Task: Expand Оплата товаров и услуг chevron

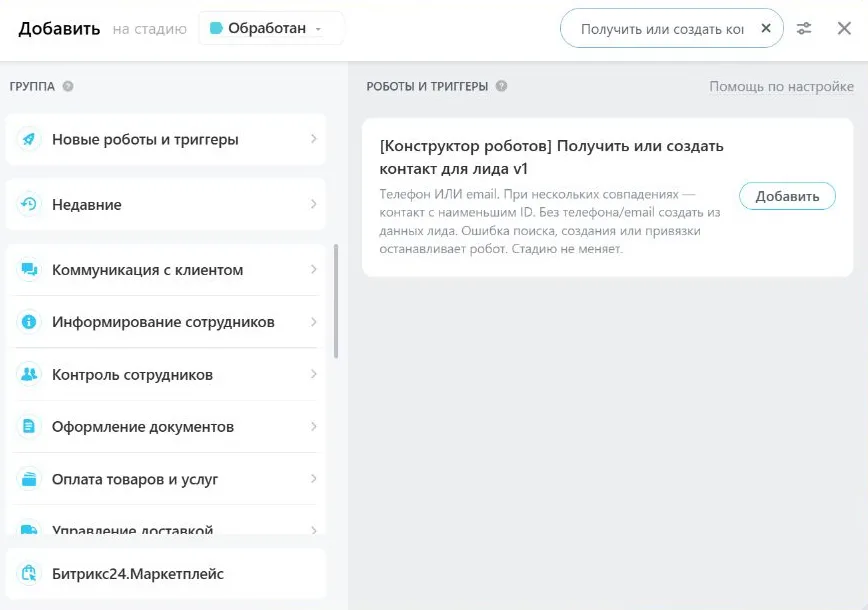Action: [314, 479]
